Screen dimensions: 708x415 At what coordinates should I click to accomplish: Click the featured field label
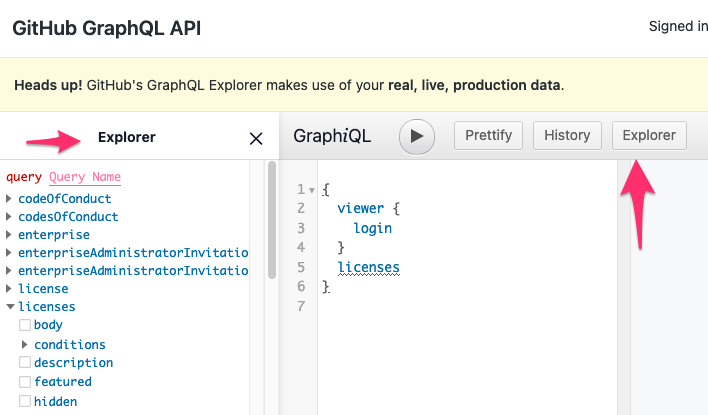click(63, 382)
